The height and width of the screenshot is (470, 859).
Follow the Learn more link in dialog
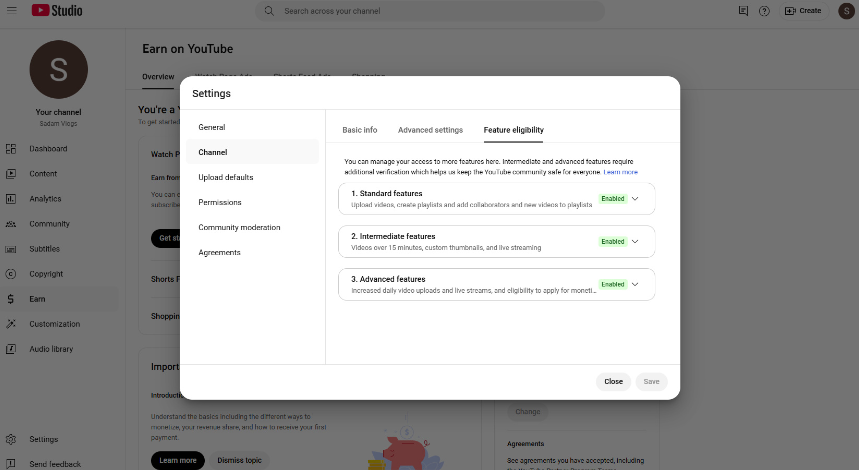[x=621, y=172]
